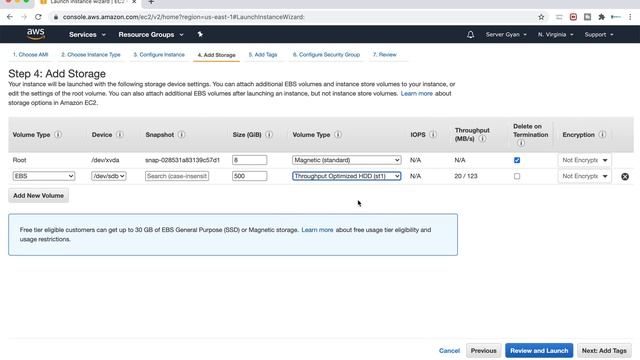Open the Resource Groups dropdown

151,35
